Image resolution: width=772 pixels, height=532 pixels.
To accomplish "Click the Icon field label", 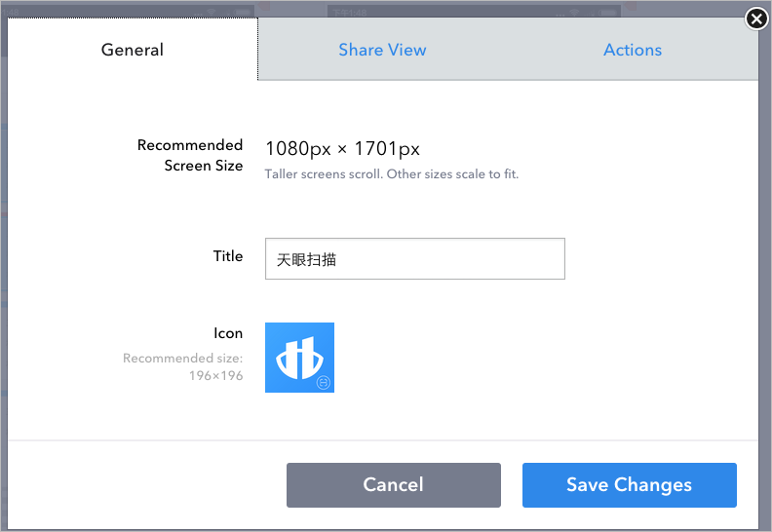I will 228,333.
